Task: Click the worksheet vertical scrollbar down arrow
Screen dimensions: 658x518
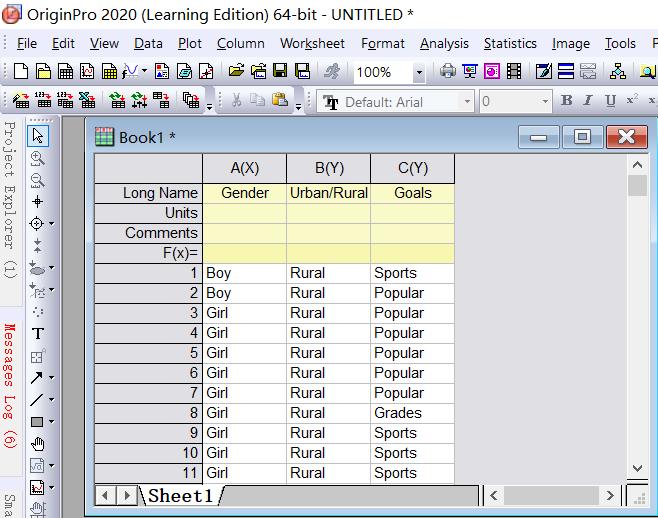Action: [637, 468]
